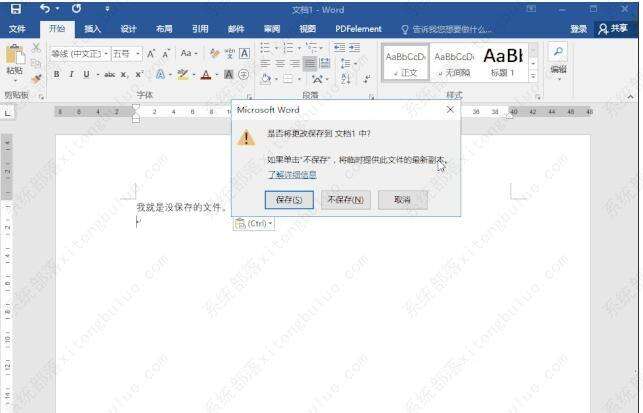Apply the text highlight color

[182, 74]
